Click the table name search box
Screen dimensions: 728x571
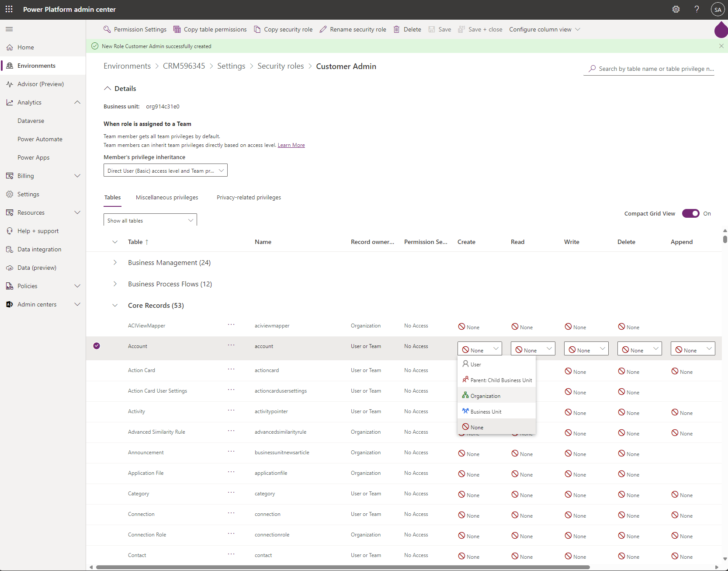pos(649,69)
